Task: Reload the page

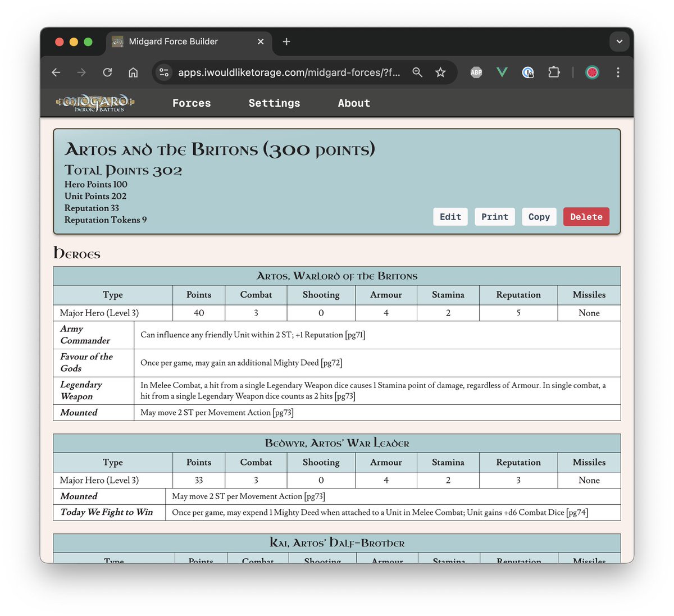Action: (x=107, y=72)
